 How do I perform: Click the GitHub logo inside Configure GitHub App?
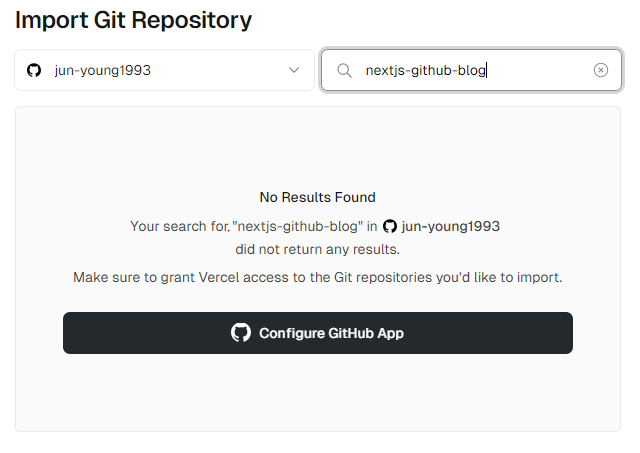(x=241, y=333)
